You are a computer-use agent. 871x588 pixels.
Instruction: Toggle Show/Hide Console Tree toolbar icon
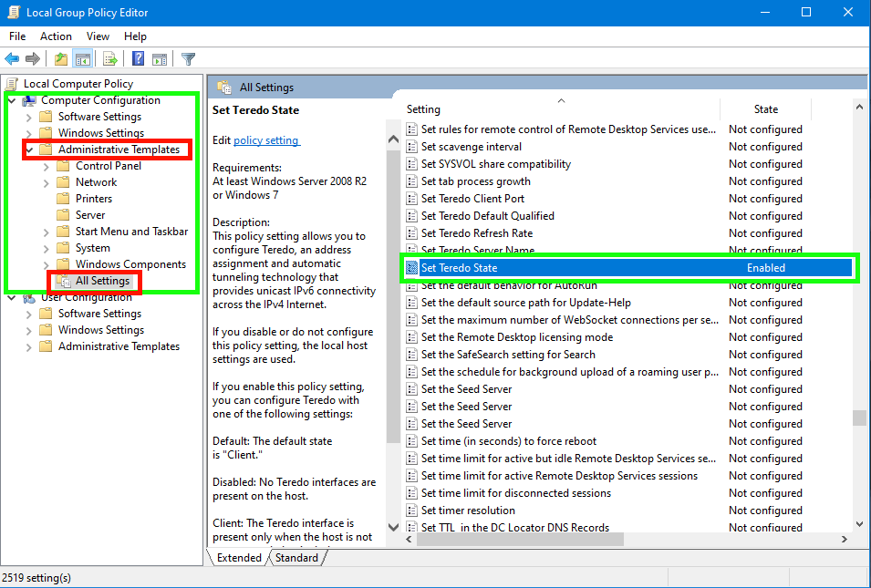tap(83, 59)
